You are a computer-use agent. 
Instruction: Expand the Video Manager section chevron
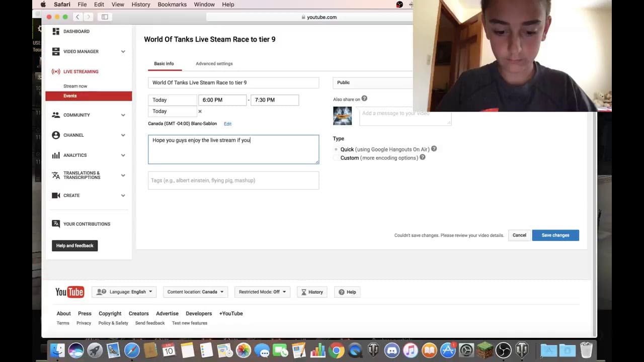tap(123, 51)
